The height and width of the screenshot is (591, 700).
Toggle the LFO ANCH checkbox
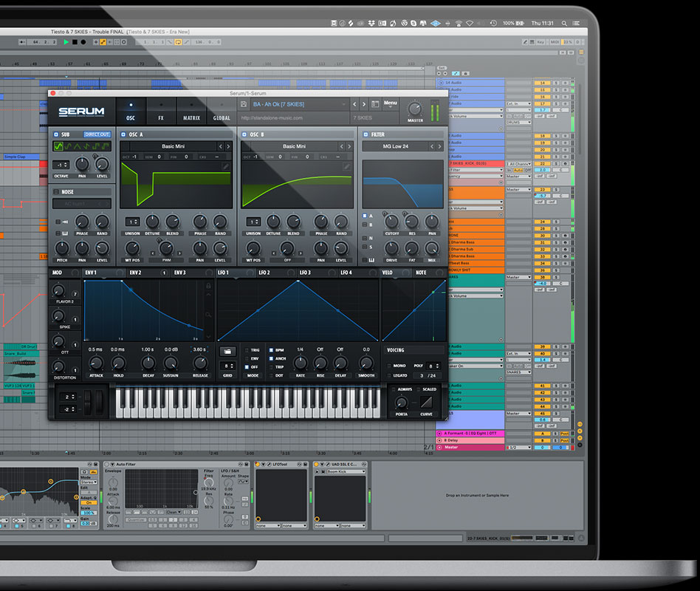coord(271,359)
